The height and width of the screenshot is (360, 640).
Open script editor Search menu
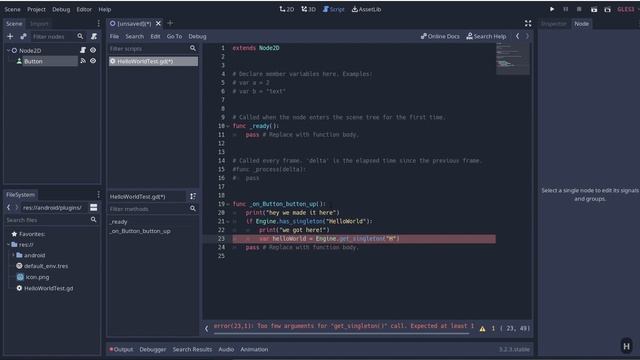click(134, 36)
